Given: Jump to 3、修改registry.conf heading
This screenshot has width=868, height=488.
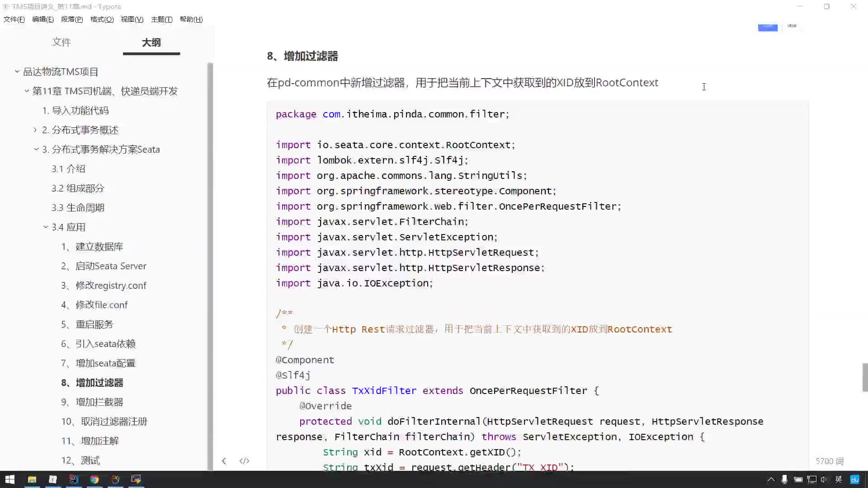Looking at the screenshot, I should pyautogui.click(x=104, y=285).
